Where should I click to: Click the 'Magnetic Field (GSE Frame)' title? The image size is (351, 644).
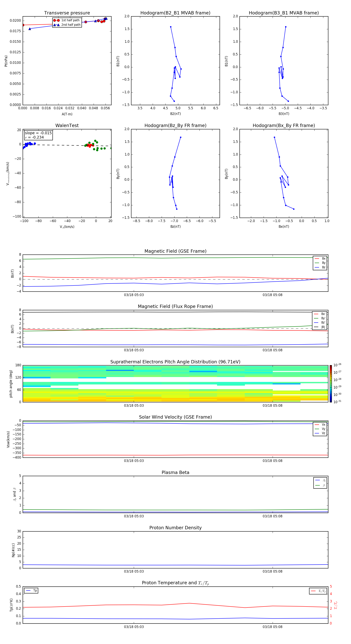175,251
